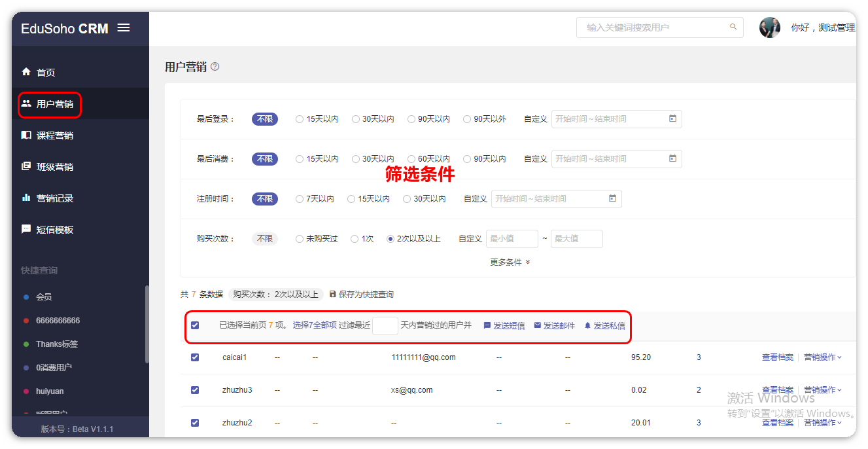The image size is (868, 449).
Task: Click the hamburger menu icon beside EduSoho CRM
Action: tap(124, 27)
